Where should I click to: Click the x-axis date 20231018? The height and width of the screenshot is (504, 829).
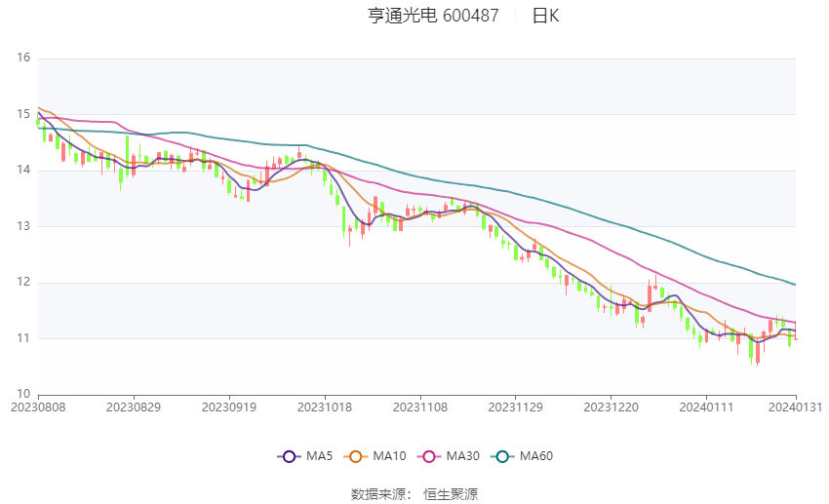325,407
